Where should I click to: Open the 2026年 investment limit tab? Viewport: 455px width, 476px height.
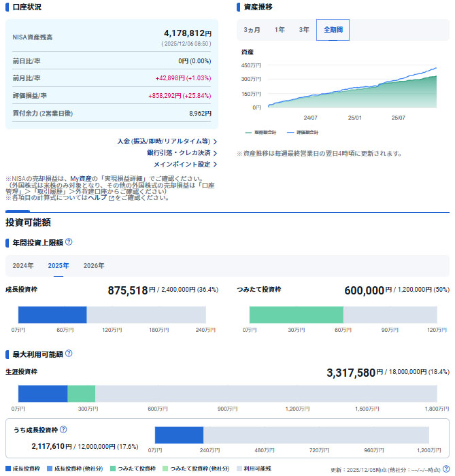point(94,265)
